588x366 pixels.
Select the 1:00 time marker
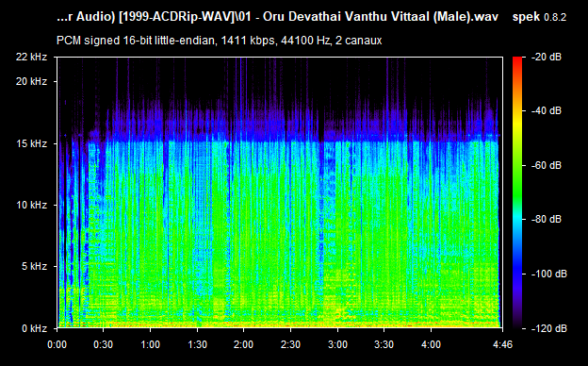151,344
